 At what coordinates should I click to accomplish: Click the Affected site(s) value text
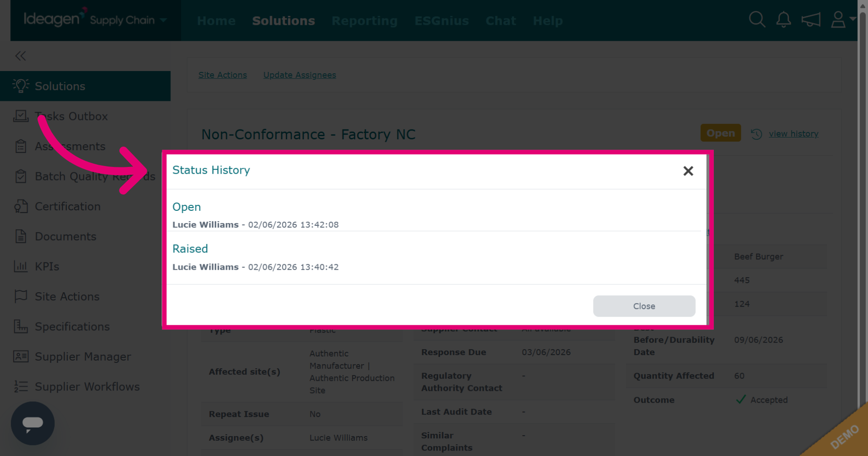click(352, 372)
